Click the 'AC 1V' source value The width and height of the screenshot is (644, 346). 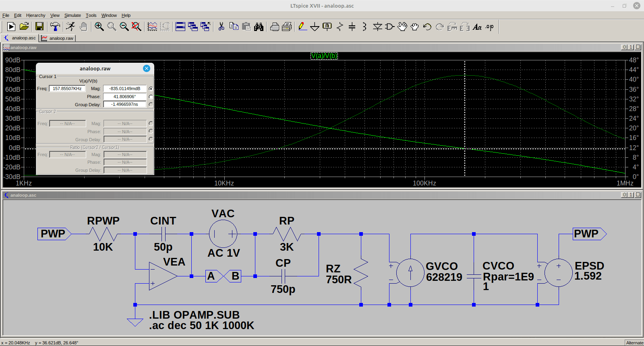click(224, 253)
